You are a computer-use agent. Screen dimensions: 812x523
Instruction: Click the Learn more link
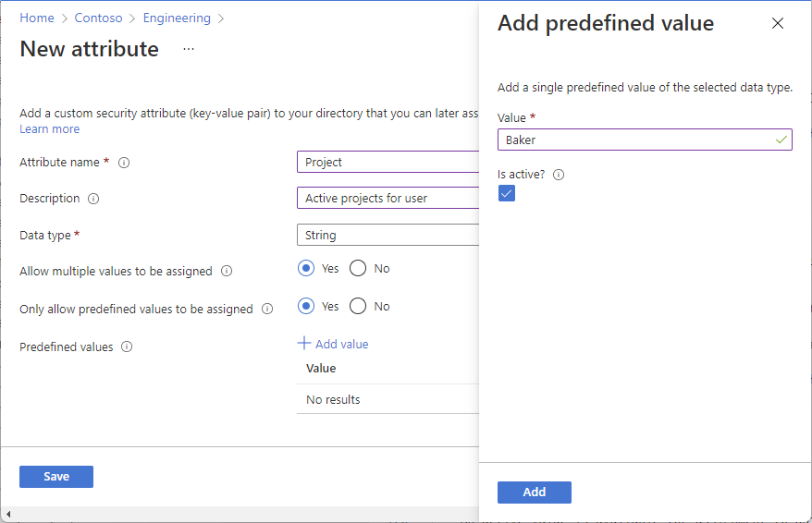[50, 128]
